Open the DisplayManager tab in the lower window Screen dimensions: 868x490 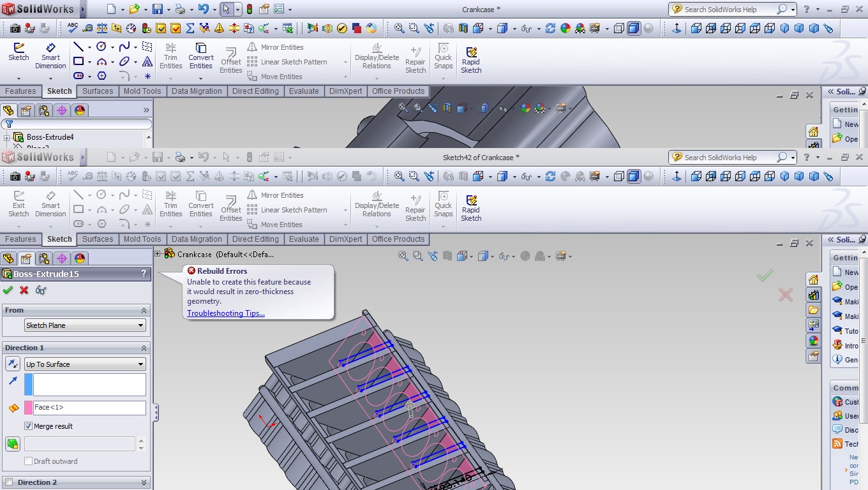80,258
